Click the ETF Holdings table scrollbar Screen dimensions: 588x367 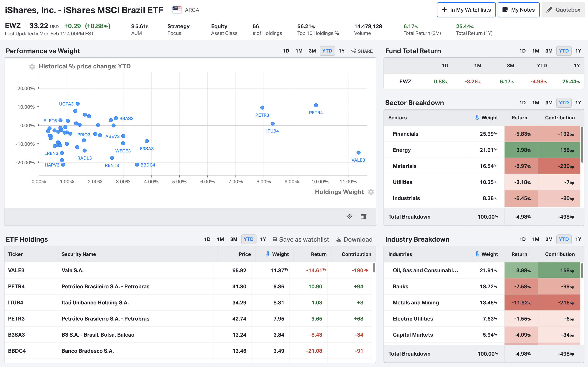coord(374,268)
